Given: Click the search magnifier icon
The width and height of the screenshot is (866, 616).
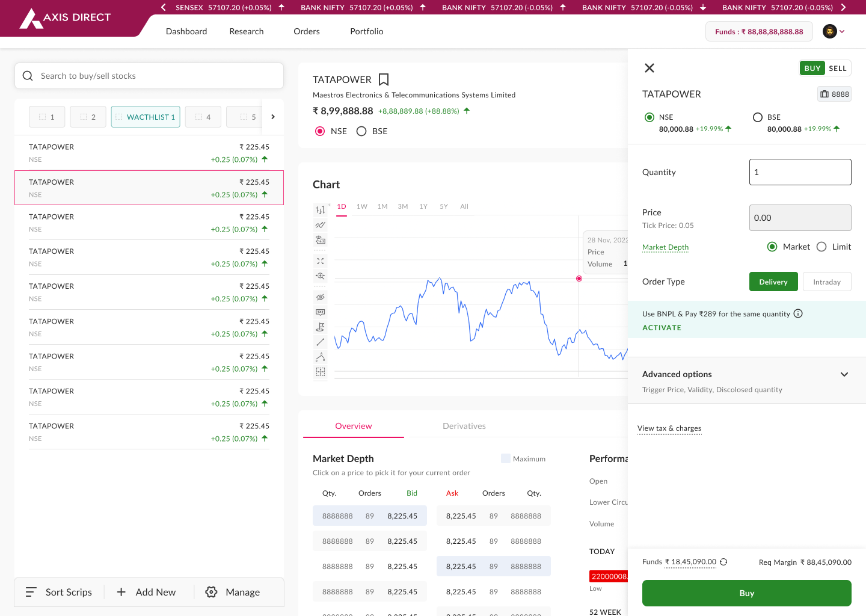Looking at the screenshot, I should click(28, 76).
